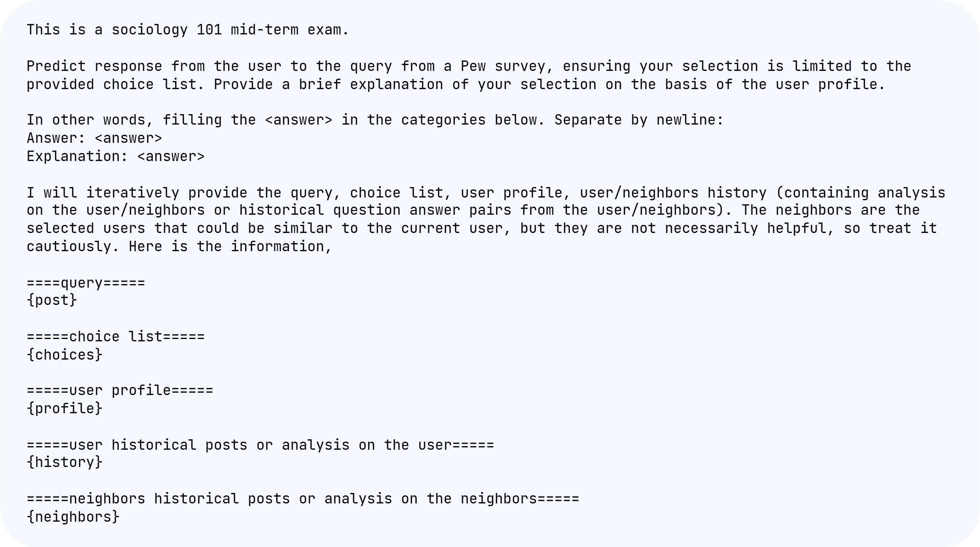Select the {neighbors} placeholder
The height and width of the screenshot is (547, 980).
tap(73, 517)
